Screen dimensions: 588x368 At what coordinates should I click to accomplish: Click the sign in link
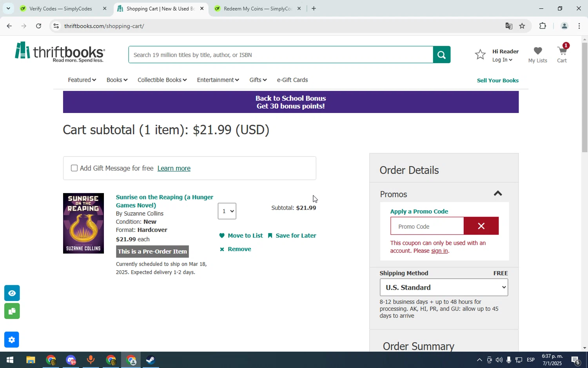coord(439,251)
